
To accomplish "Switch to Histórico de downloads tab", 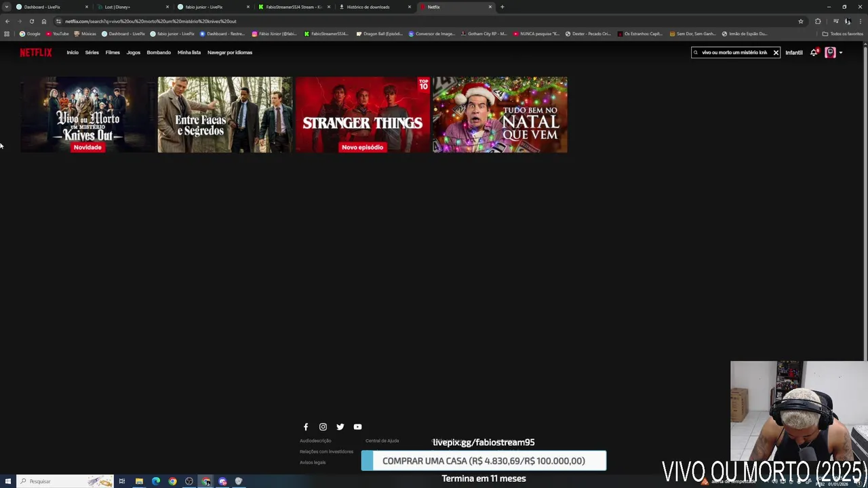I will (374, 7).
